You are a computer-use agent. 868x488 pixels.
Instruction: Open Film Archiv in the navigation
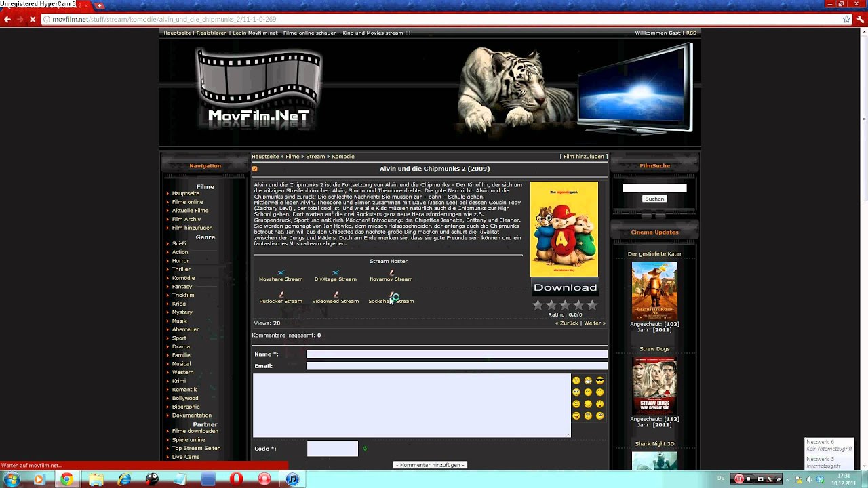186,220
